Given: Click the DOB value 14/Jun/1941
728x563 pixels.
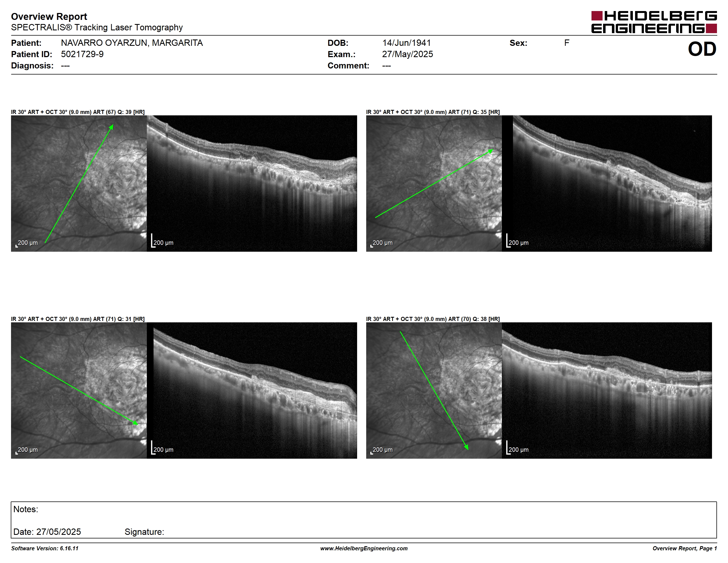Looking at the screenshot, I should (x=406, y=43).
